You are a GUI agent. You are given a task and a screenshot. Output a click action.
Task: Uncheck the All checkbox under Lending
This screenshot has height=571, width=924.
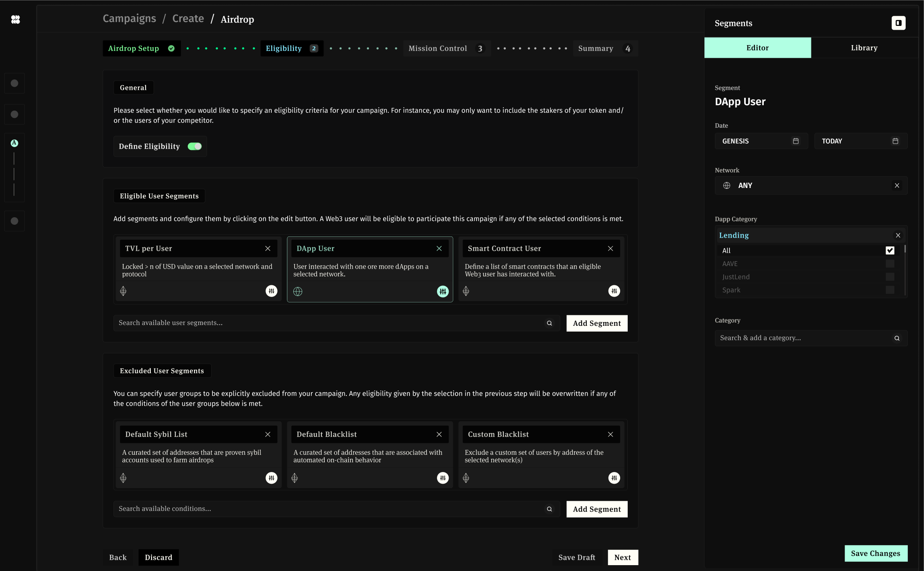pyautogui.click(x=890, y=251)
